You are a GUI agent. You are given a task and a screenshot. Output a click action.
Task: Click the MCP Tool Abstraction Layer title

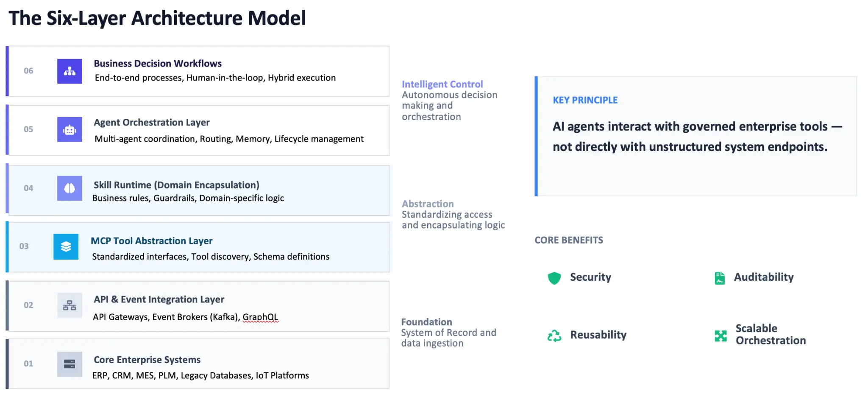tap(151, 241)
